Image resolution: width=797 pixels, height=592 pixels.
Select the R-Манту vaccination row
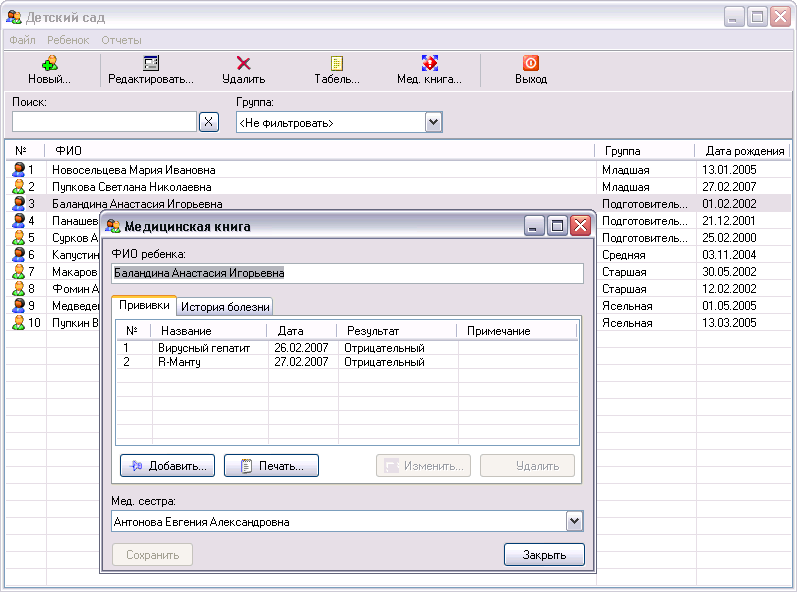347,362
